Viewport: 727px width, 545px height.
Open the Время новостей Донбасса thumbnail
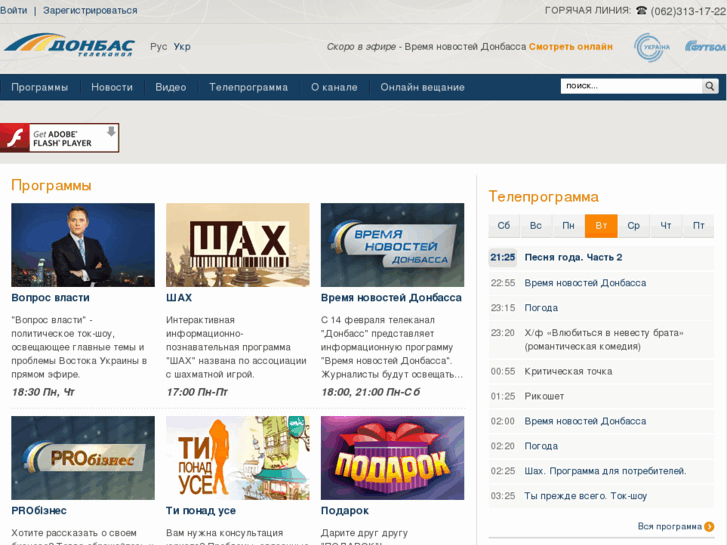(392, 245)
